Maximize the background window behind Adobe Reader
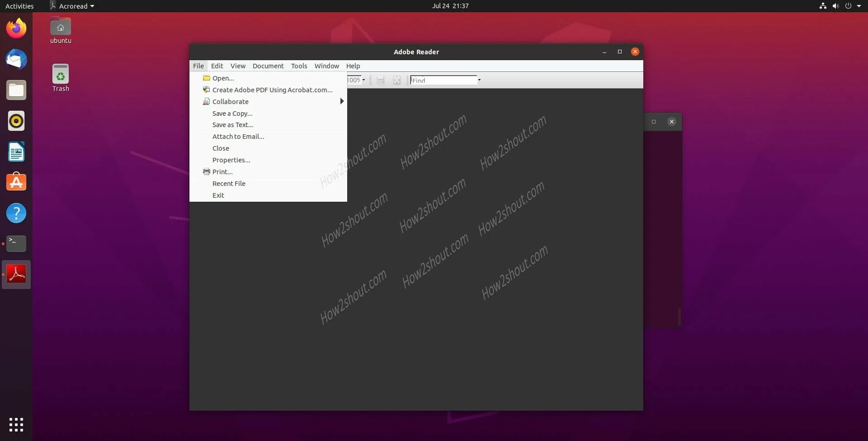The height and width of the screenshot is (441, 868). click(654, 122)
